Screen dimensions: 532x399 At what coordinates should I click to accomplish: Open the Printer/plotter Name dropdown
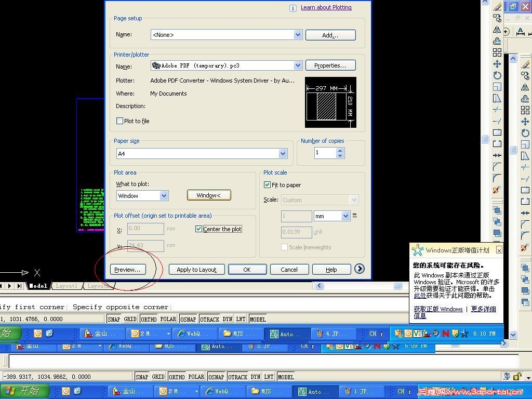pos(298,65)
